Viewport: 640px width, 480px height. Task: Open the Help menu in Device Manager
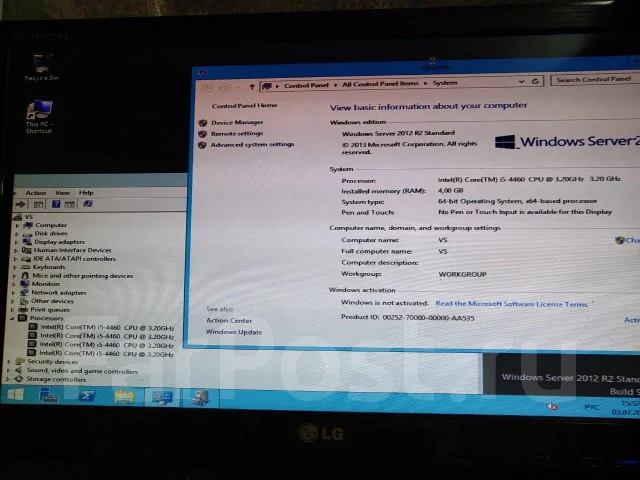(x=86, y=193)
